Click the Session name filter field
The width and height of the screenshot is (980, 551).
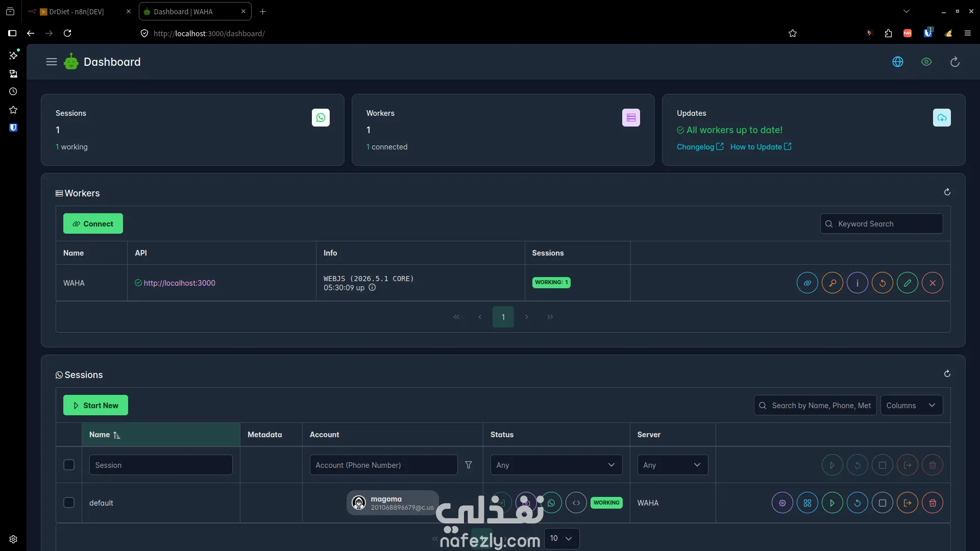[x=161, y=465]
